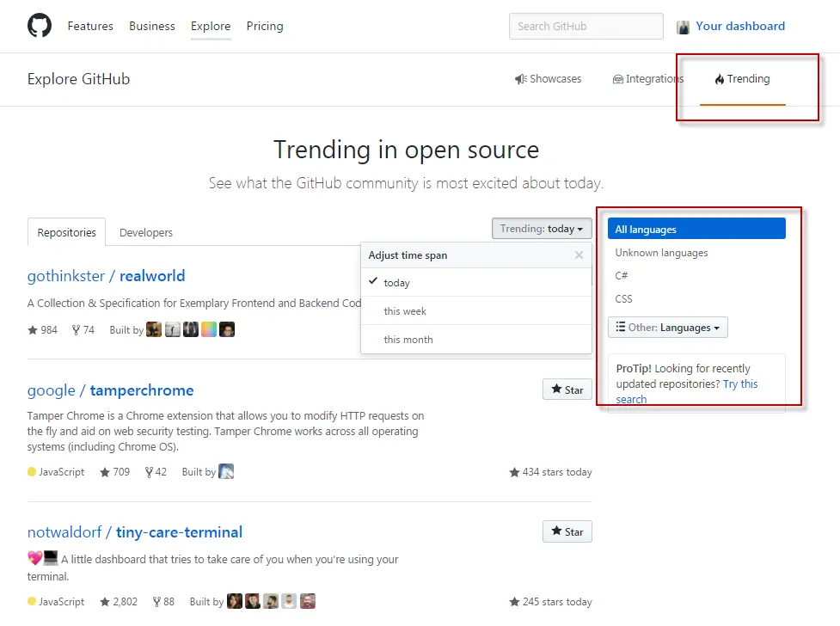Filter trending by C# language

click(x=621, y=275)
